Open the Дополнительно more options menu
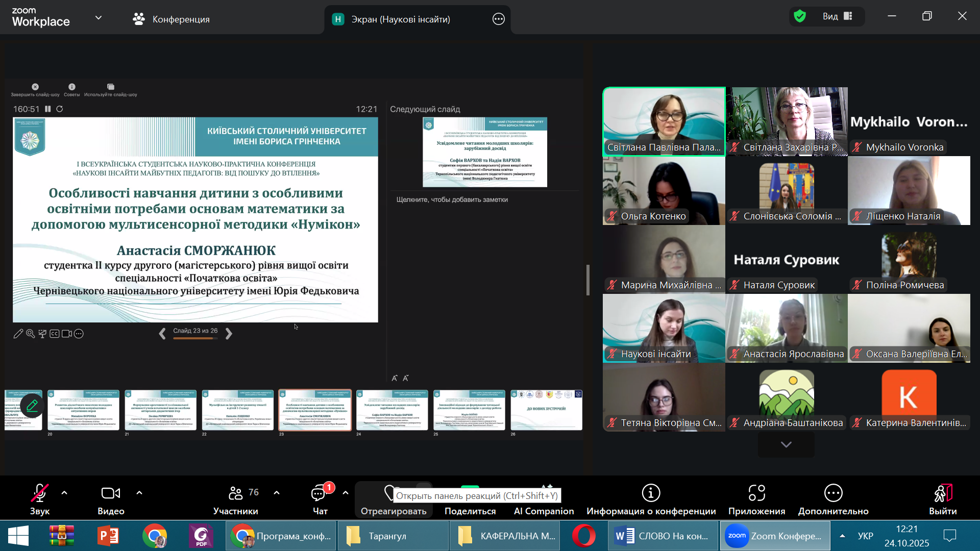The width and height of the screenshot is (980, 551). 833,498
